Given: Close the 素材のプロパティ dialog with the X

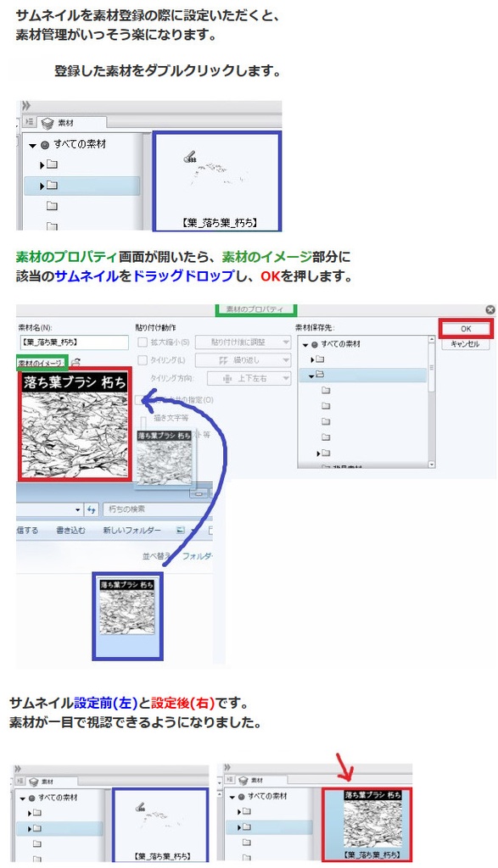Looking at the screenshot, I should tap(490, 310).
